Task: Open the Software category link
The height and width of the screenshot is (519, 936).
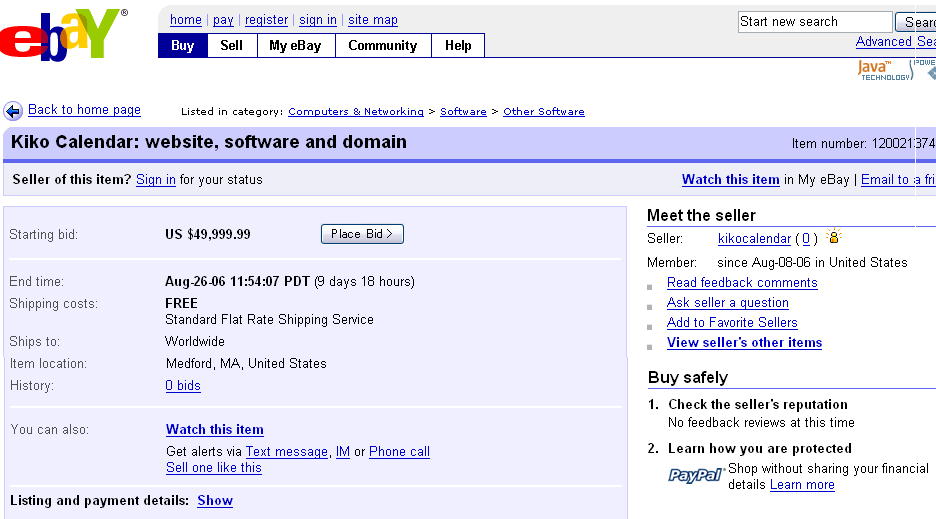Action: [x=463, y=112]
